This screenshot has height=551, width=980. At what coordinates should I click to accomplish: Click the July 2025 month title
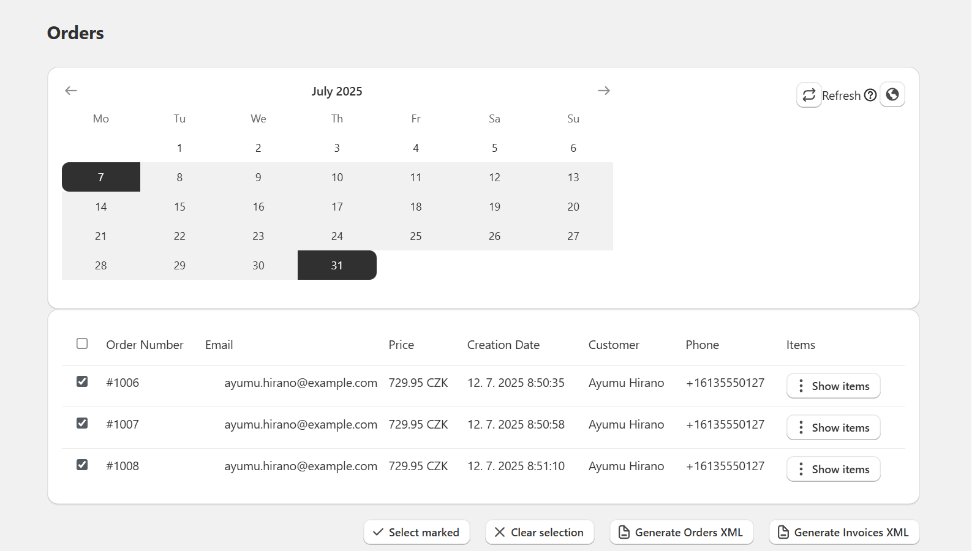(x=337, y=91)
